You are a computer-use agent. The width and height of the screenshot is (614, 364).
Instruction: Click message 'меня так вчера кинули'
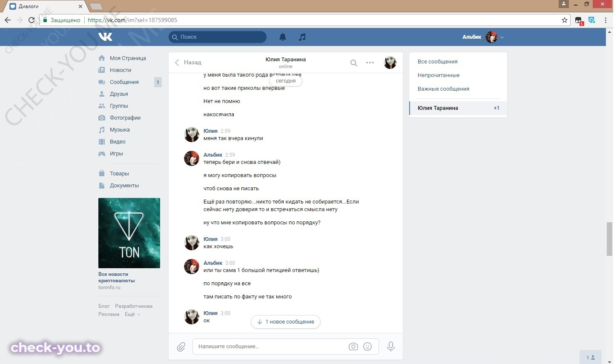tap(233, 138)
